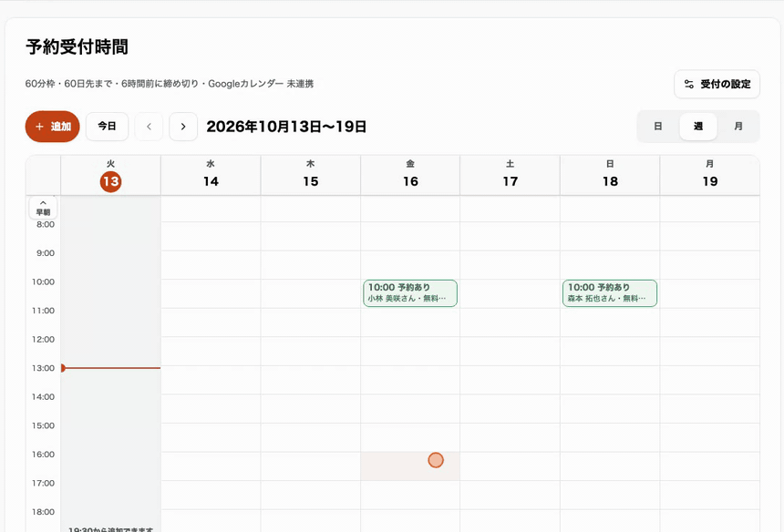
Task: Click the 17:00 time label
Action: (44, 483)
